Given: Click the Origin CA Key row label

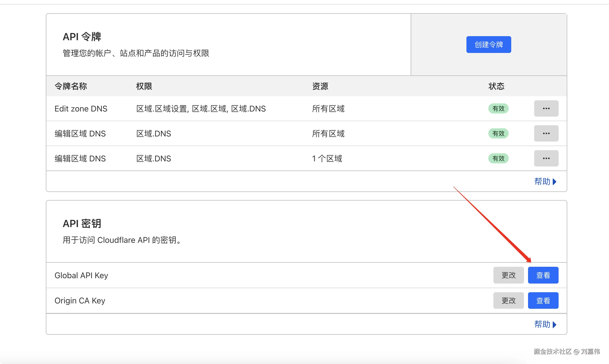Looking at the screenshot, I should point(80,301).
